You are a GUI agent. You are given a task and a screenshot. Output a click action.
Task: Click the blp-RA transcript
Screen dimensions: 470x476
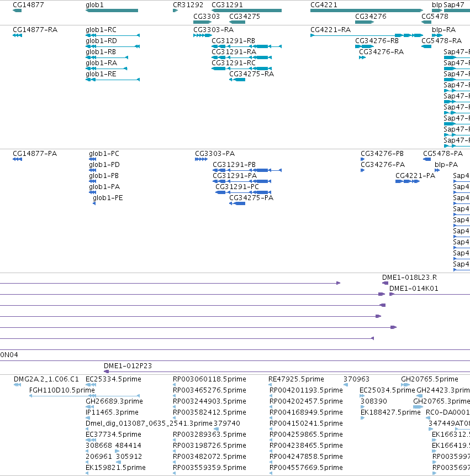437,35
